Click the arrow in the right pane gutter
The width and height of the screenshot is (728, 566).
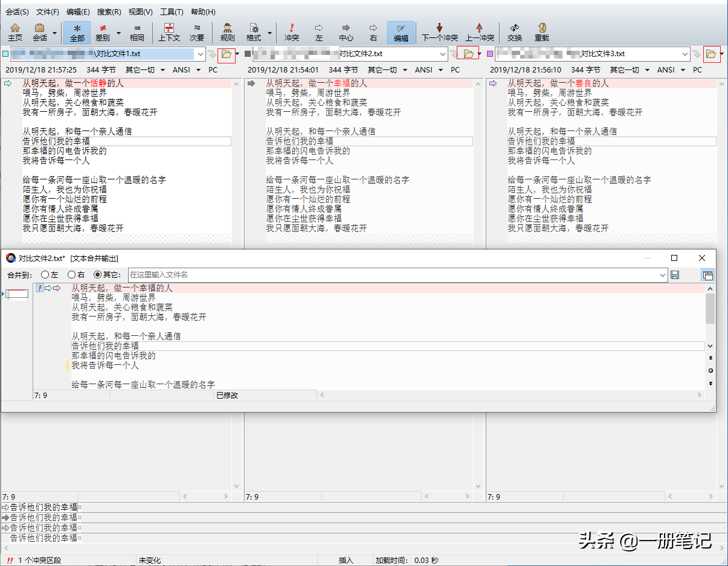493,83
